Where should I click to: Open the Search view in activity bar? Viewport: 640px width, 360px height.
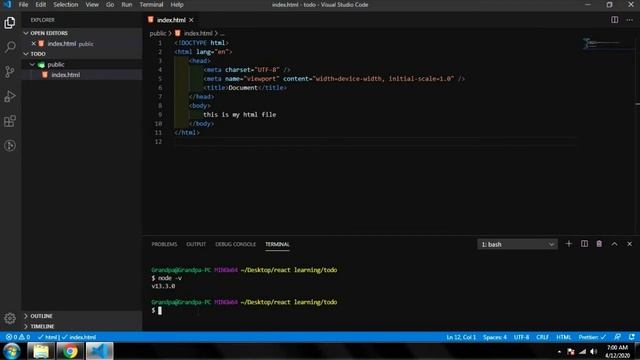click(x=10, y=47)
